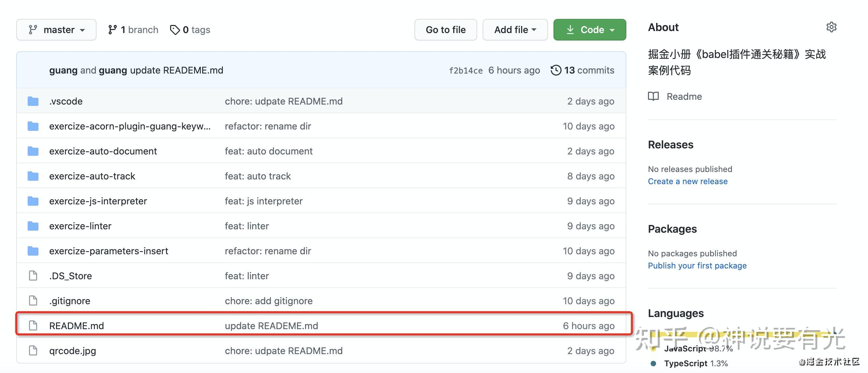Viewport: 868px width, 373px height.
Task: Open 'chore: udpate README.md' commit on qrcode.jpg row
Action: 284,351
